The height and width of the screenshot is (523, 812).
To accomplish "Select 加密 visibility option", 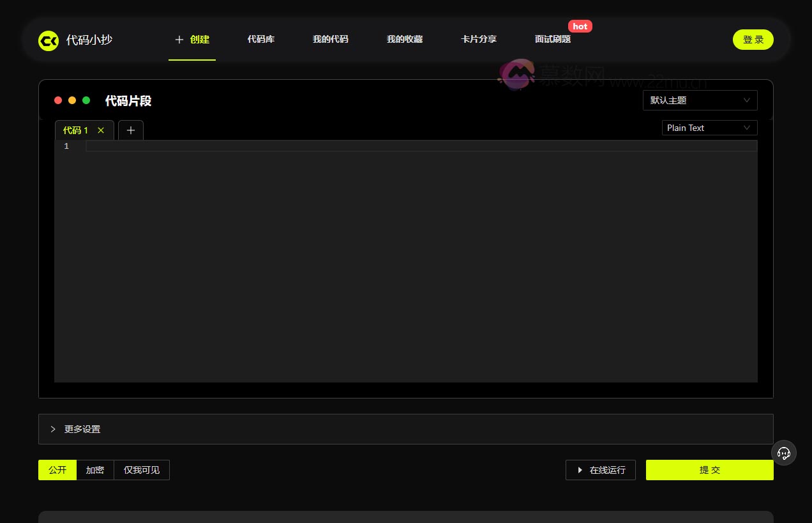I will (x=95, y=470).
